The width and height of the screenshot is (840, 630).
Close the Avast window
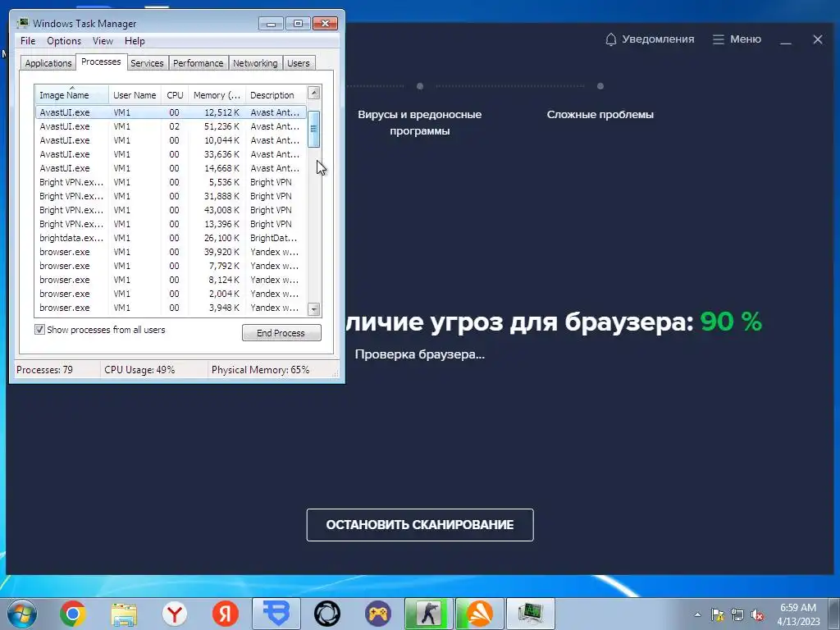[818, 39]
